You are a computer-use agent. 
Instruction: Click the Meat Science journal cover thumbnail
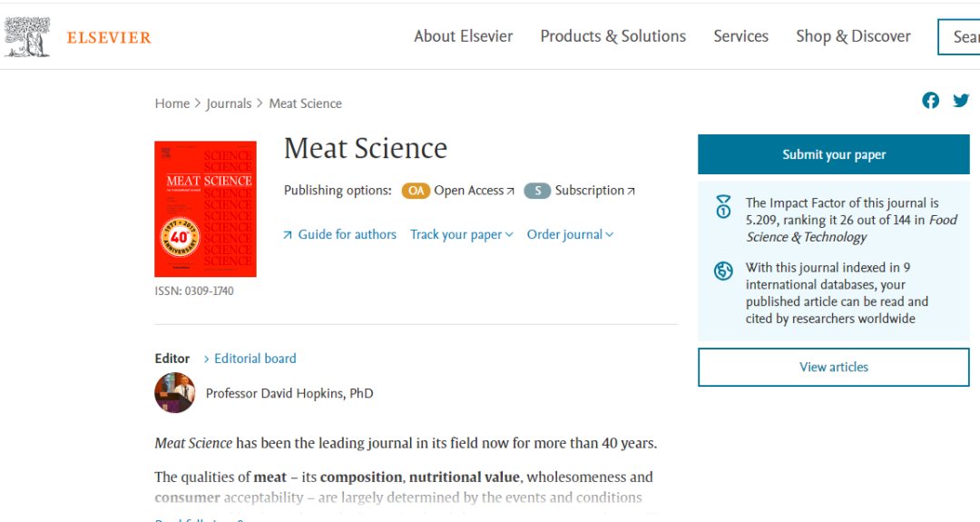[205, 209]
